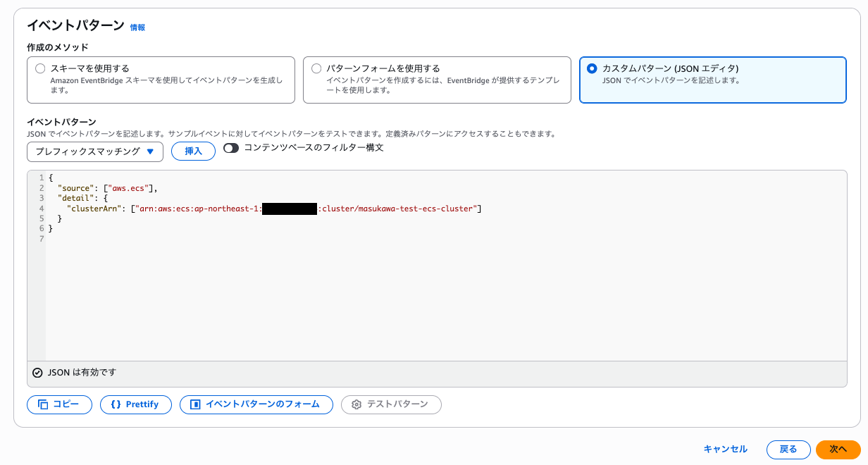The height and width of the screenshot is (465, 868).
Task: Click the copy icon on the コピー button
Action: click(x=42, y=404)
